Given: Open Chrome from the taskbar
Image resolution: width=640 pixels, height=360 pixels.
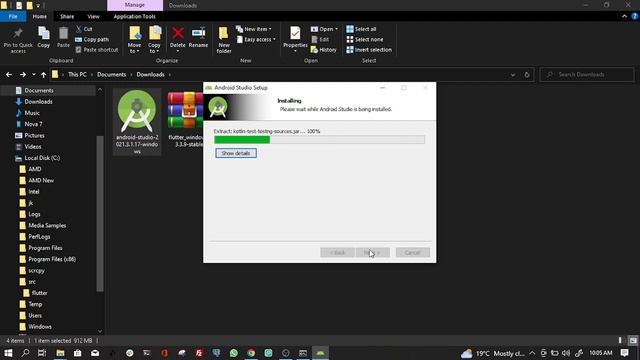Looking at the screenshot, I should tap(251, 353).
